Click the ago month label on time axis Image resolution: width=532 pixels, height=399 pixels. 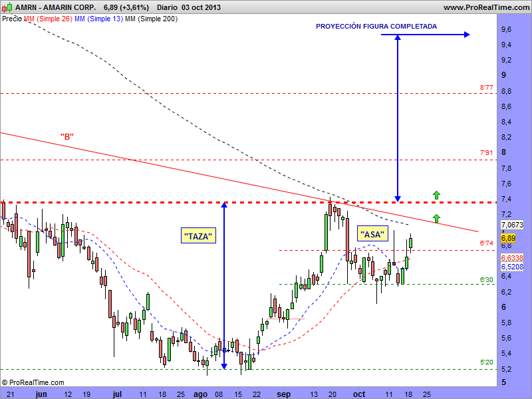[200, 394]
